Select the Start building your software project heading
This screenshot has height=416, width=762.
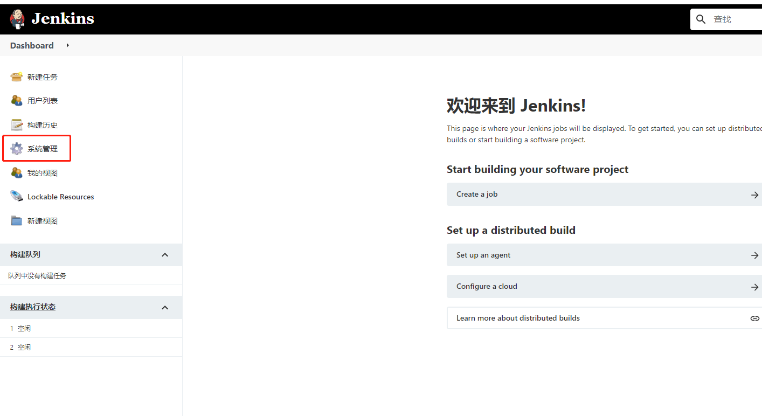click(537, 169)
